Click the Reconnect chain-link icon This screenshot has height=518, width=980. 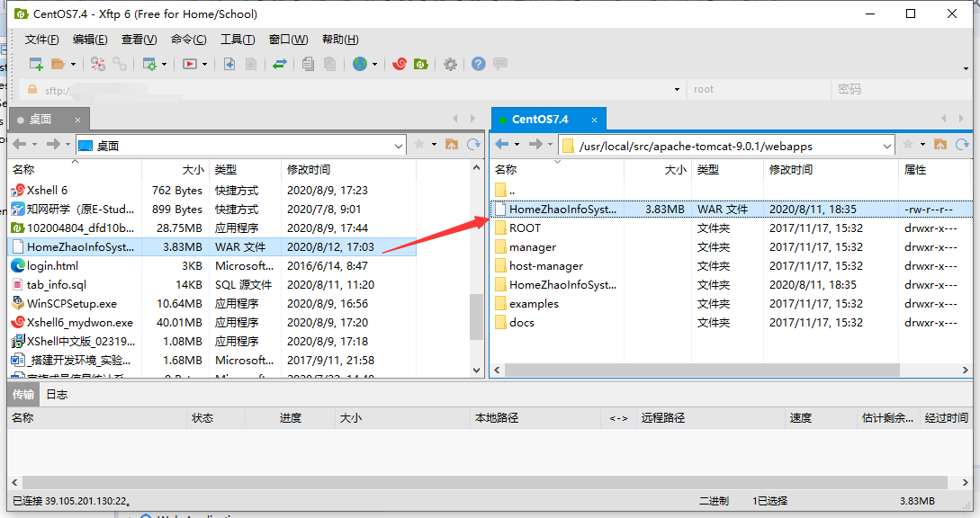(x=120, y=64)
